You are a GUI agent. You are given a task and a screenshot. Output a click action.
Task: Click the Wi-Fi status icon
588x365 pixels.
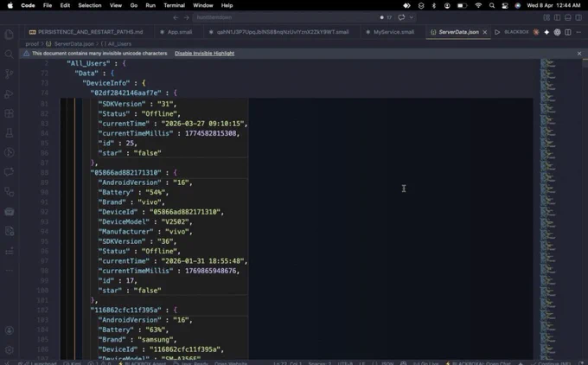click(478, 5)
